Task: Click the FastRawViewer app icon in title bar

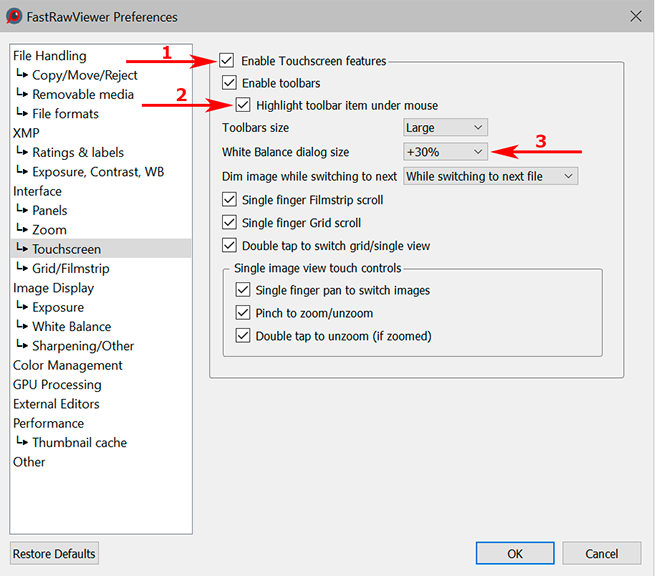Action: [x=14, y=16]
